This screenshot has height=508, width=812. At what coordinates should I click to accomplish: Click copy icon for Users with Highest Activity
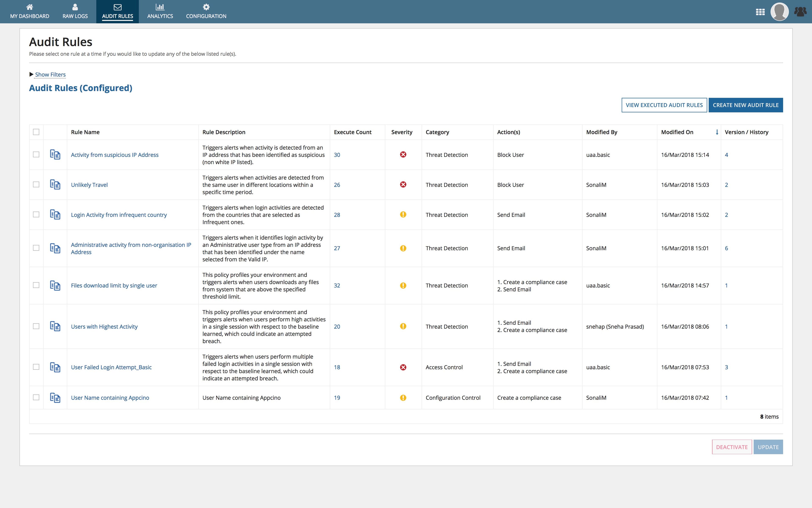pyautogui.click(x=55, y=326)
